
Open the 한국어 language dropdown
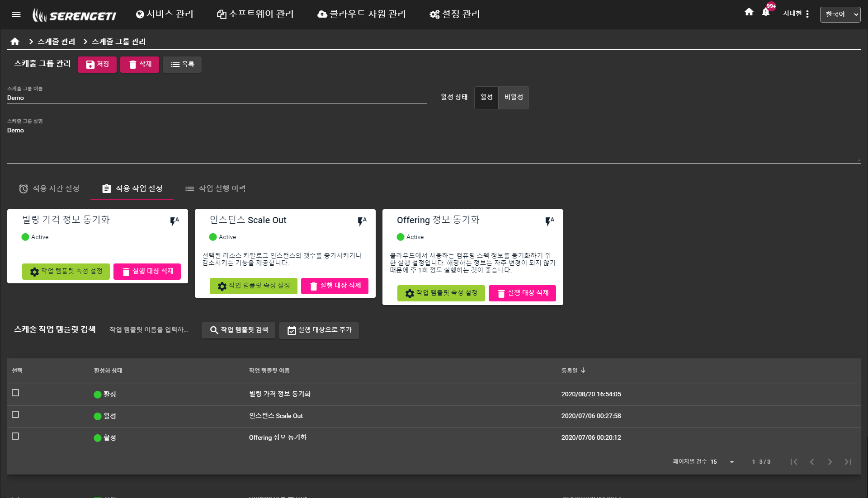(840, 14)
